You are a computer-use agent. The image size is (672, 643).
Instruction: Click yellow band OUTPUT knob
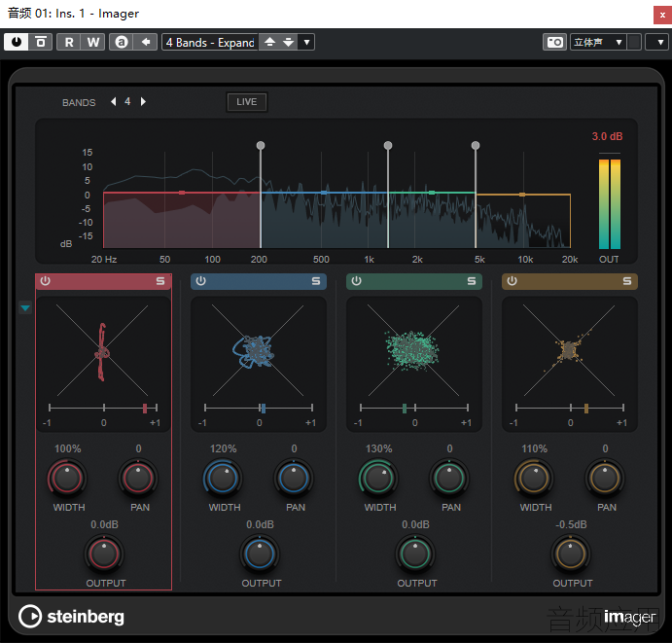(x=571, y=554)
